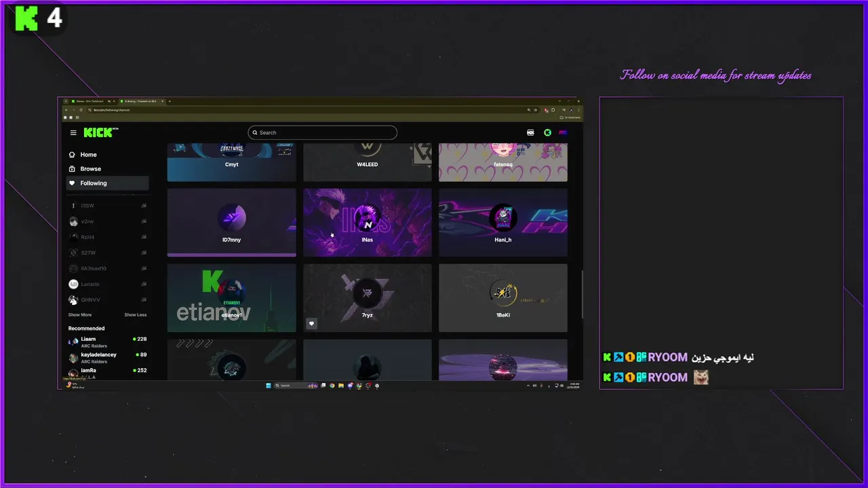The width and height of the screenshot is (868, 488).
Task: Click the taskbar clock
Action: pyautogui.click(x=574, y=386)
